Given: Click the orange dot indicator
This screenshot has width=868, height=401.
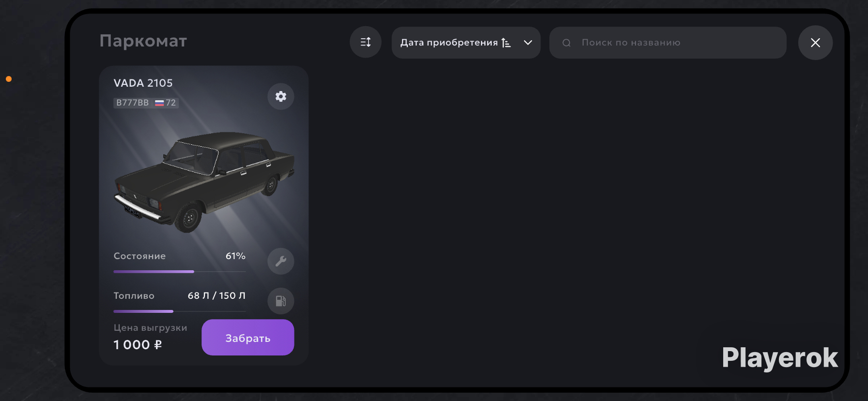Looking at the screenshot, I should (x=9, y=79).
